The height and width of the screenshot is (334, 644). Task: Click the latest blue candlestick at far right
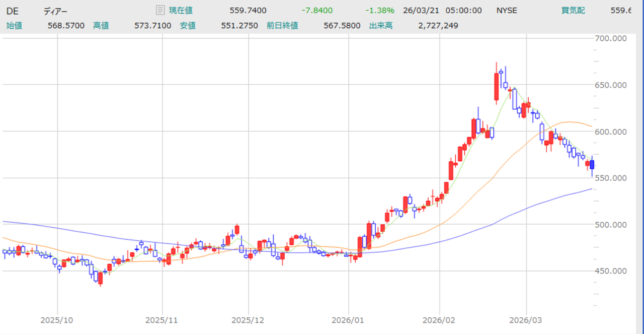pyautogui.click(x=592, y=165)
